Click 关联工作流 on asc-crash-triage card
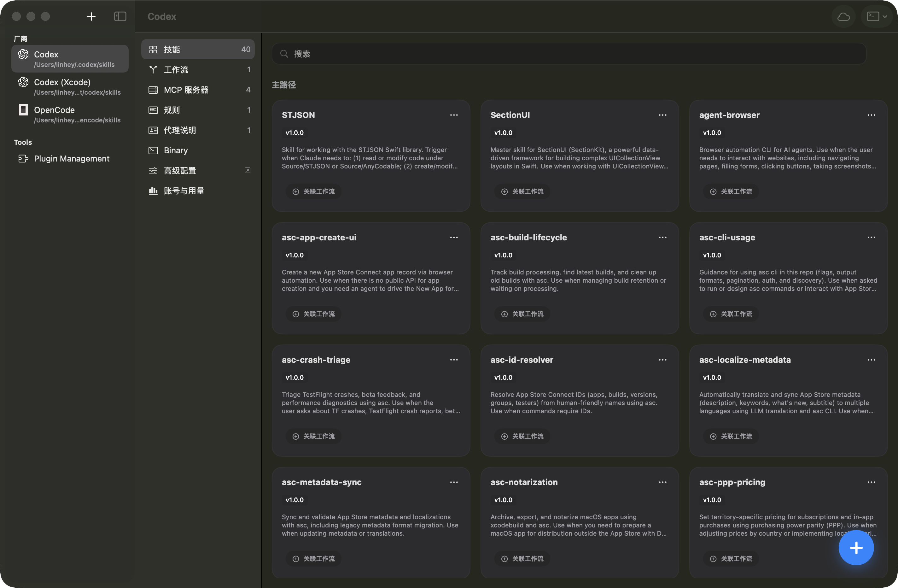This screenshot has height=588, width=898. click(313, 436)
